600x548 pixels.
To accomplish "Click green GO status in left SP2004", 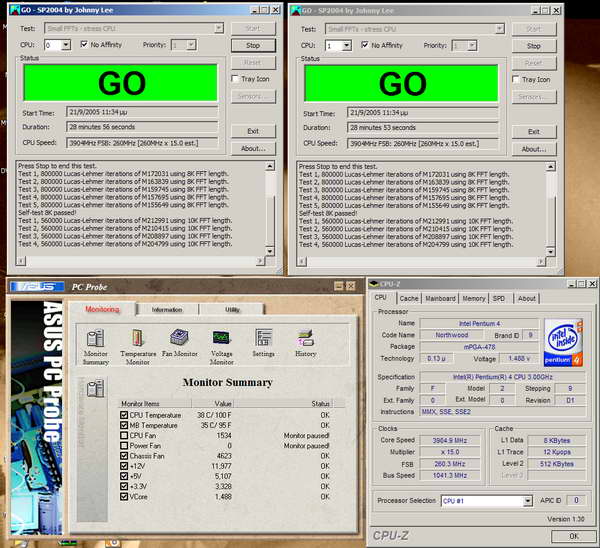I will click(x=121, y=83).
